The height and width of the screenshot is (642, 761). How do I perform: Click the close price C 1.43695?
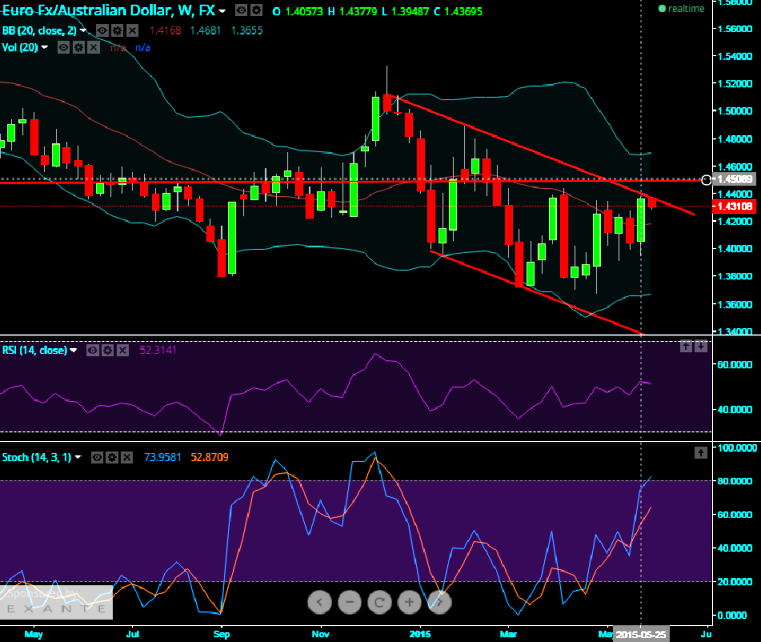coord(458,11)
